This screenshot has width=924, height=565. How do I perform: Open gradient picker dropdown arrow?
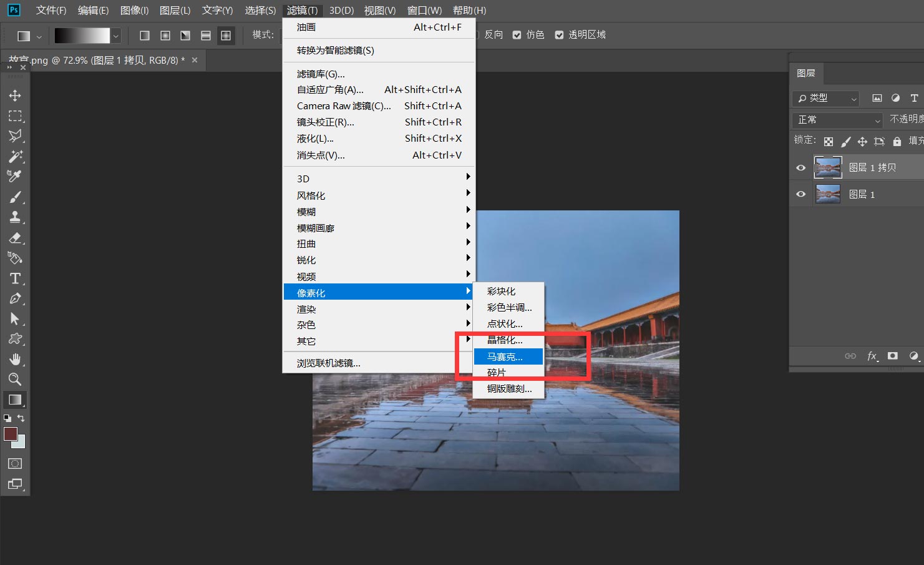coord(115,36)
